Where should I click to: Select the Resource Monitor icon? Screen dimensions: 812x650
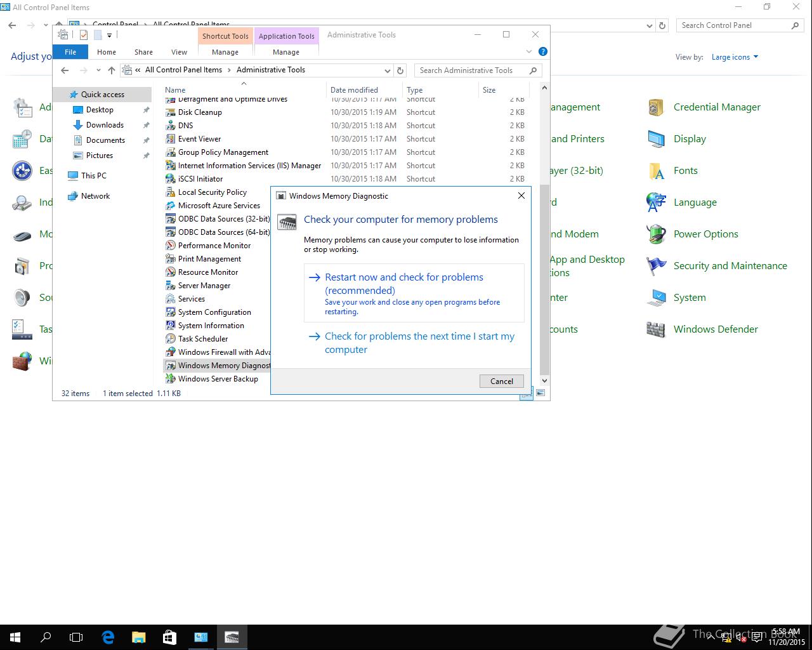(x=170, y=272)
